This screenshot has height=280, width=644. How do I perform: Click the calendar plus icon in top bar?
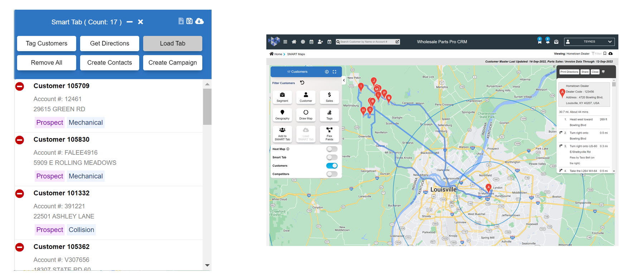click(x=329, y=42)
